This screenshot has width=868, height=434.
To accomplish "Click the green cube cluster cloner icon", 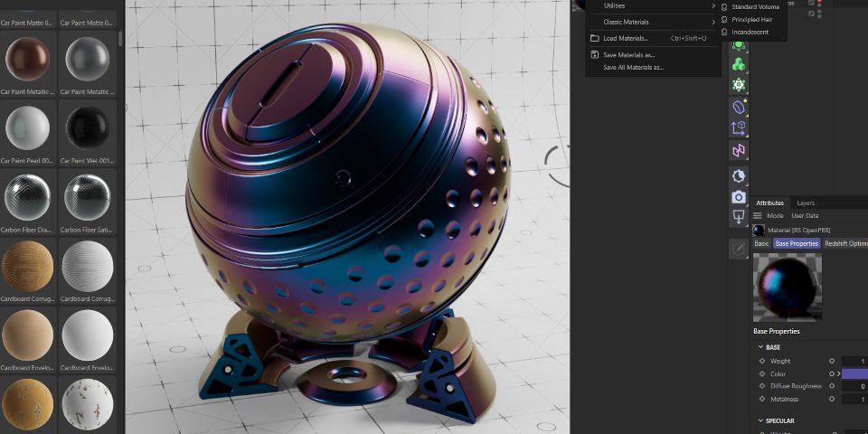I will pyautogui.click(x=739, y=64).
